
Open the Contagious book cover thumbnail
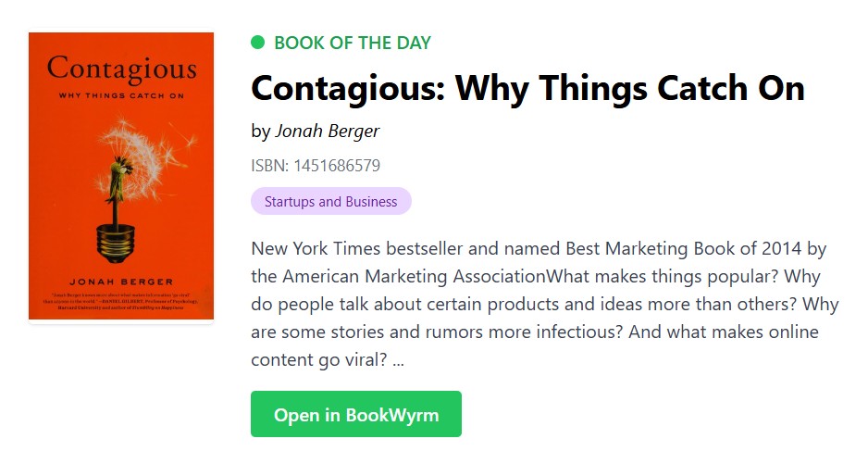tap(121, 176)
